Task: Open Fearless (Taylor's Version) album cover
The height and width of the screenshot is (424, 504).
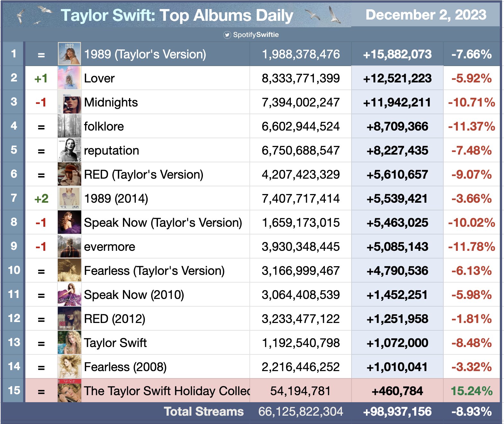Action: pyautogui.click(x=69, y=270)
